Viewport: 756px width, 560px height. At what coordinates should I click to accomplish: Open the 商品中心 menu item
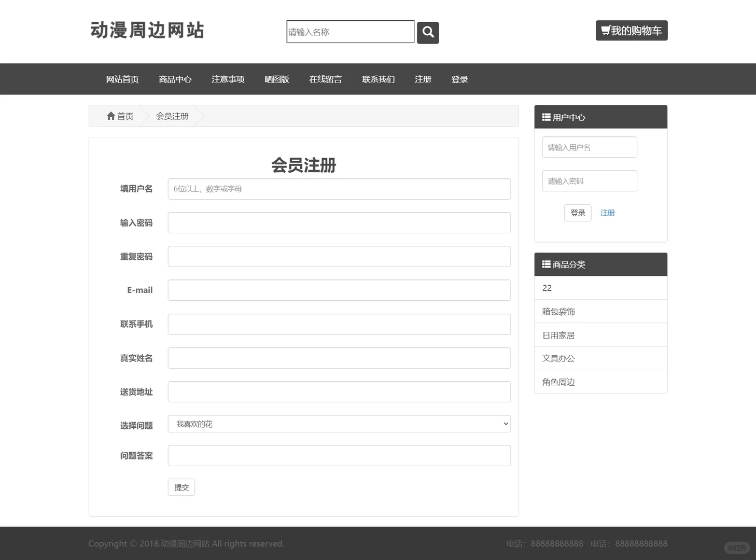tap(175, 79)
